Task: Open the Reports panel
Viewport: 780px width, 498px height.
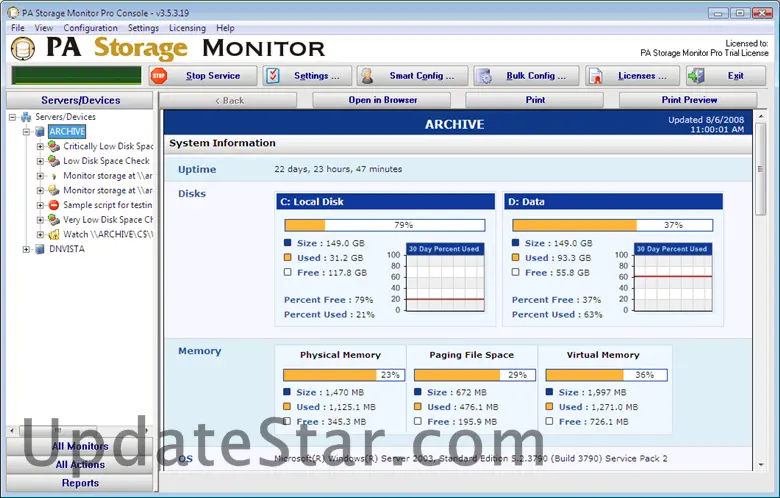Action: [80, 483]
